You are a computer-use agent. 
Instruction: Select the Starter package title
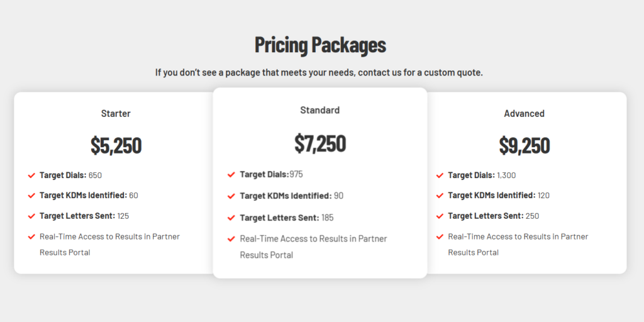coord(116,114)
